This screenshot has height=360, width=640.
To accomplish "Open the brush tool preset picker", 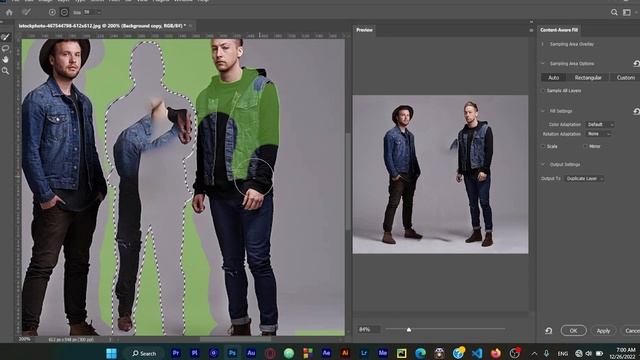I will 27,12.
